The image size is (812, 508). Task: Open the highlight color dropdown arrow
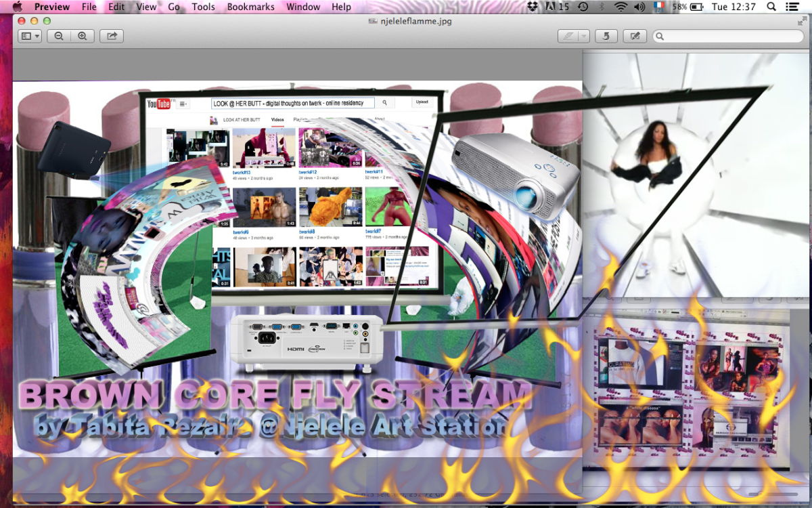tap(583, 36)
